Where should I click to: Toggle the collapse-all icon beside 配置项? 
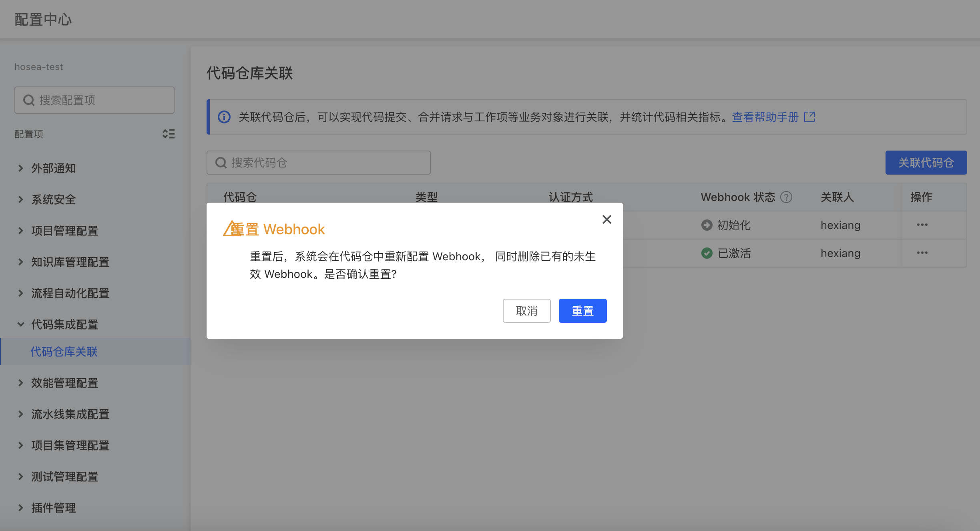[169, 134]
